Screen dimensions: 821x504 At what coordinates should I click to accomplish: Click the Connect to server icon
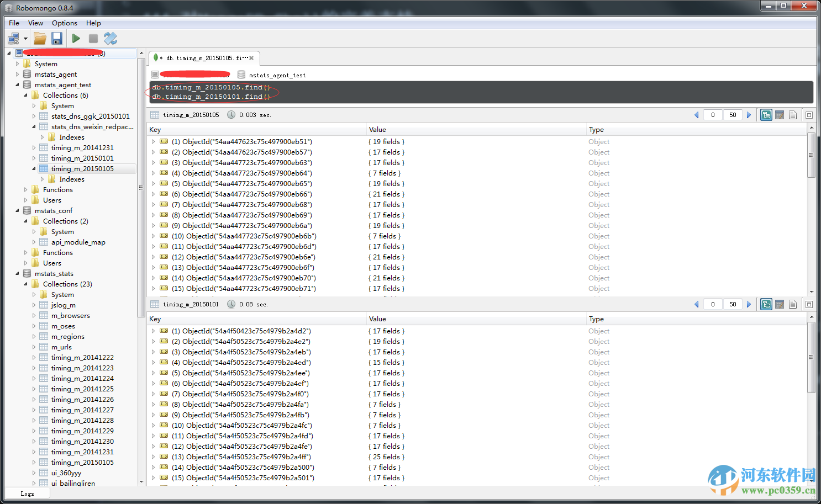pos(13,39)
